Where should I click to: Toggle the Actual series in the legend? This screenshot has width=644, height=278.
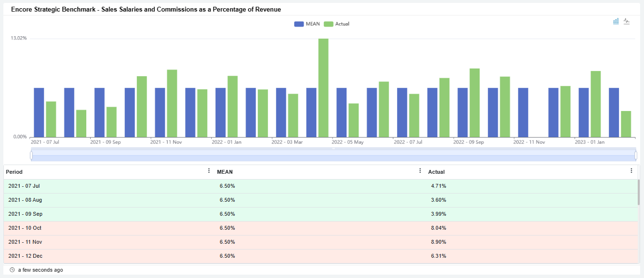point(336,24)
